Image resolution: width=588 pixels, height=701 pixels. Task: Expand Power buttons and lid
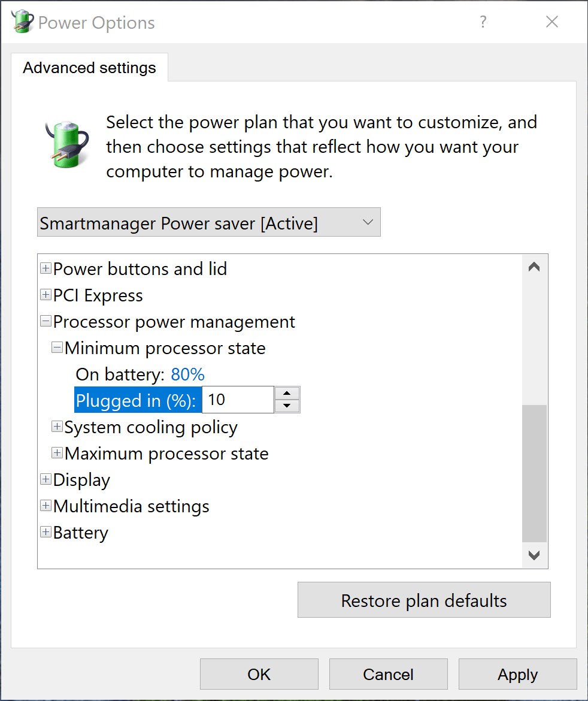tap(46, 269)
